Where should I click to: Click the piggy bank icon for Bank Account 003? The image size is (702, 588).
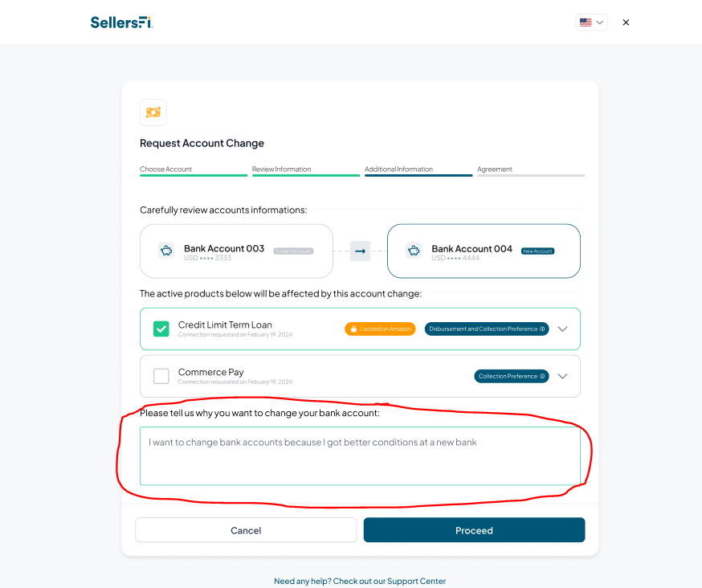tap(166, 251)
